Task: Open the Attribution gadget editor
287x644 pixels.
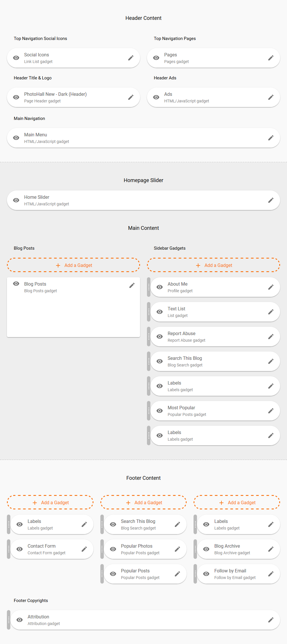Action: pyautogui.click(x=271, y=620)
